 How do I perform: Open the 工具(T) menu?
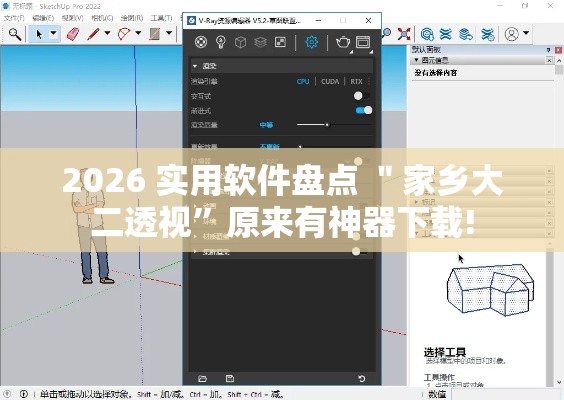[162, 18]
